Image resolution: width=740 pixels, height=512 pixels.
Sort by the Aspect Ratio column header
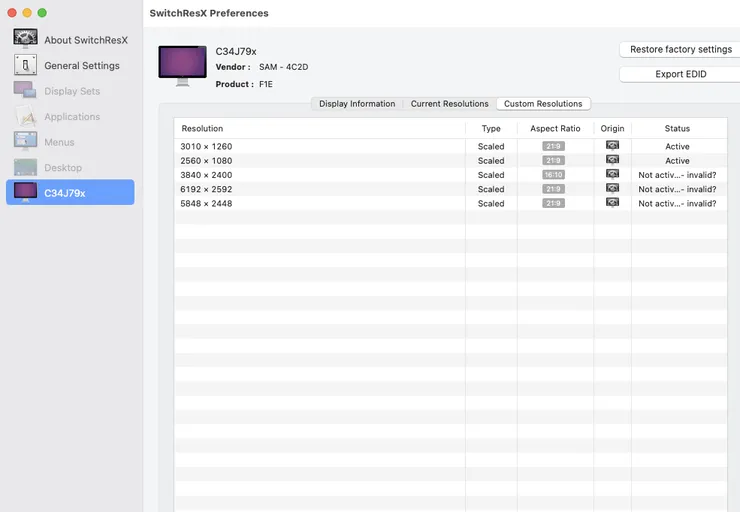(x=555, y=128)
